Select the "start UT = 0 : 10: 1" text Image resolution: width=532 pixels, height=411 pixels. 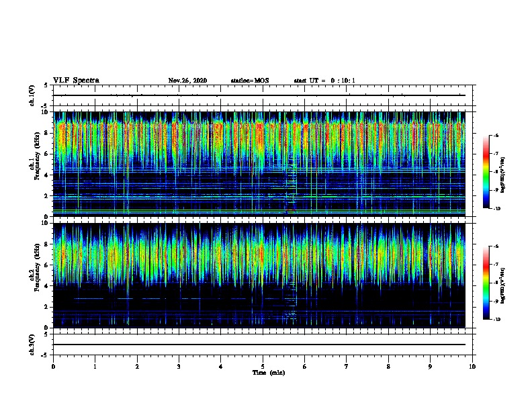324,81
